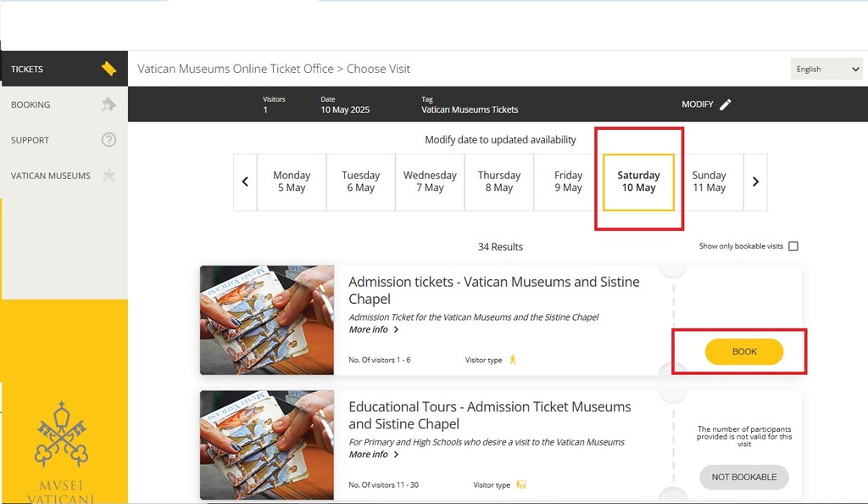Open the Educational Tours card thumbnail
The image size is (868, 504).
(267, 445)
